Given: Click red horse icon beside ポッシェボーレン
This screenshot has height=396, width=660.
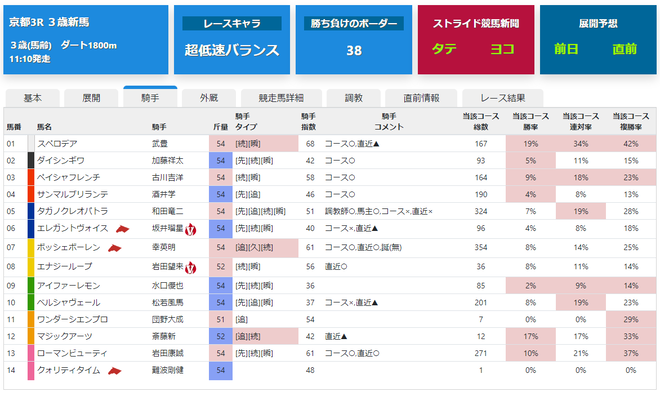Looking at the screenshot, I should [x=114, y=248].
